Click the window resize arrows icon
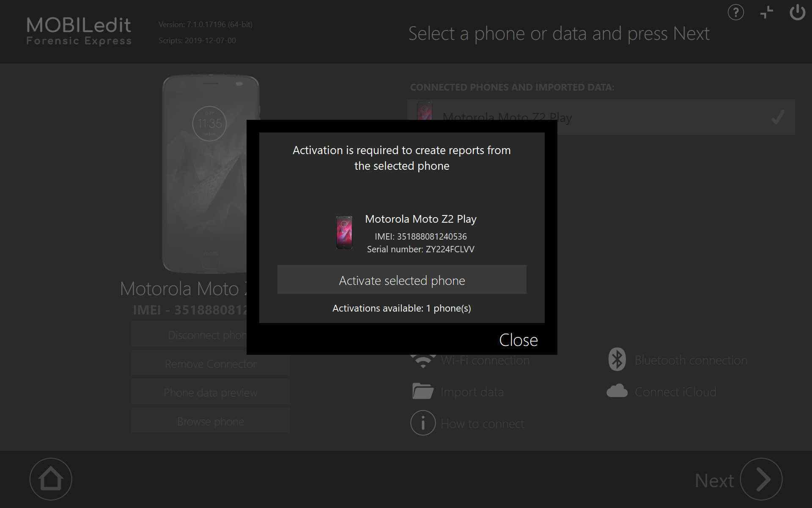The image size is (812, 508). [766, 12]
